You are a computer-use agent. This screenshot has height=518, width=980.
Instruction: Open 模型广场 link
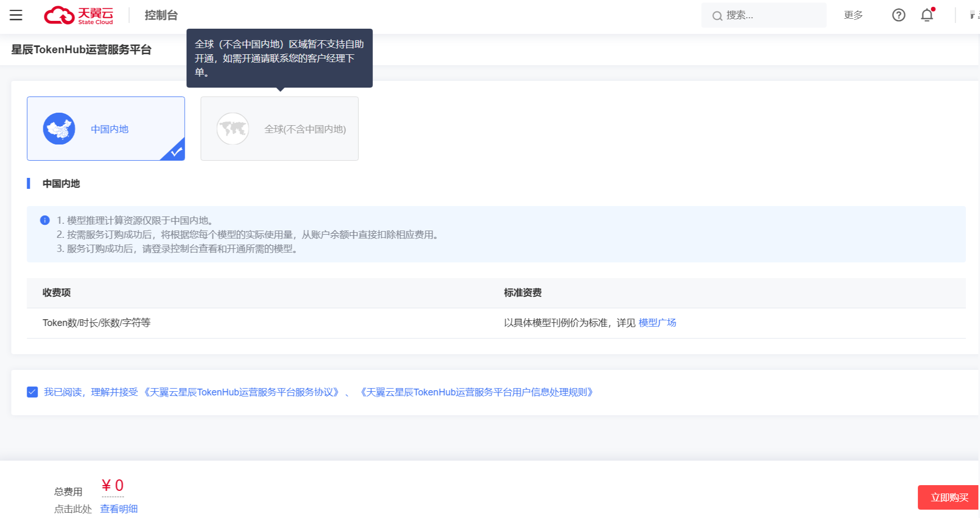657,323
